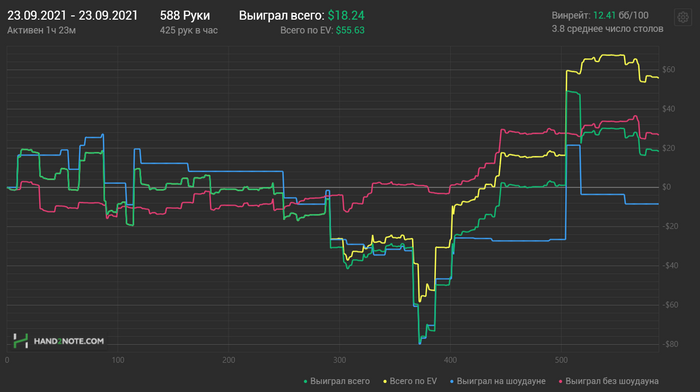Toggle the 'Выиграл без шоудауна' pink legend entry
This screenshot has height=392, width=700.
(608, 381)
